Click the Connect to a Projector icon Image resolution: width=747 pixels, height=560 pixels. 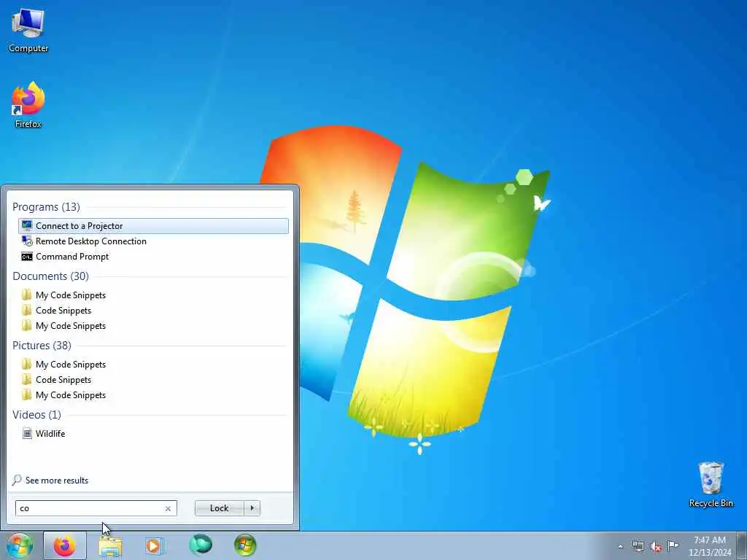(27, 226)
